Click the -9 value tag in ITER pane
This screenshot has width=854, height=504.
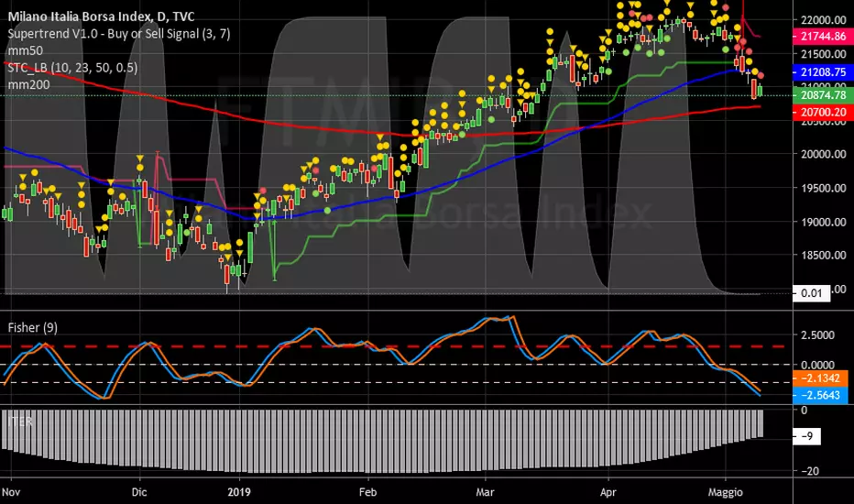point(806,436)
